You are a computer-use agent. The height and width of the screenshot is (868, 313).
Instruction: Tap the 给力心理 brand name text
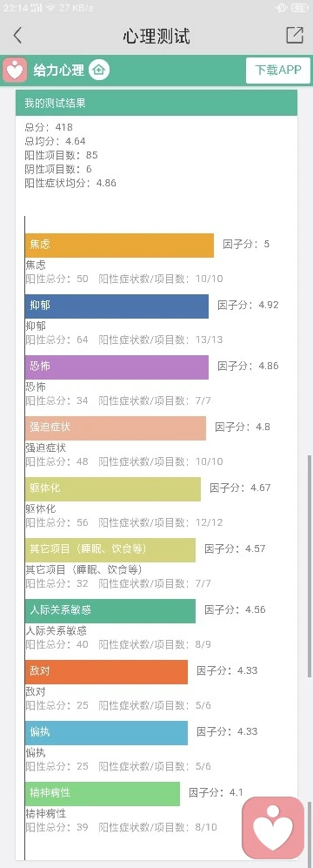(x=58, y=70)
